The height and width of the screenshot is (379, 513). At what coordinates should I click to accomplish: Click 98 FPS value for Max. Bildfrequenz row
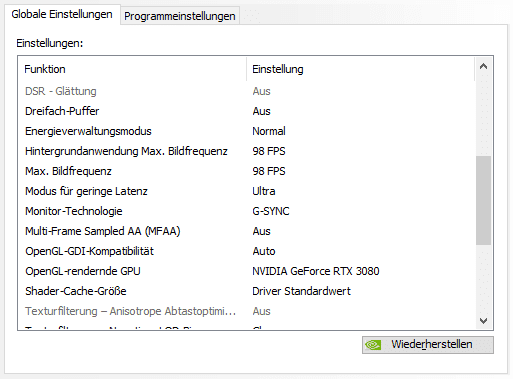point(269,171)
